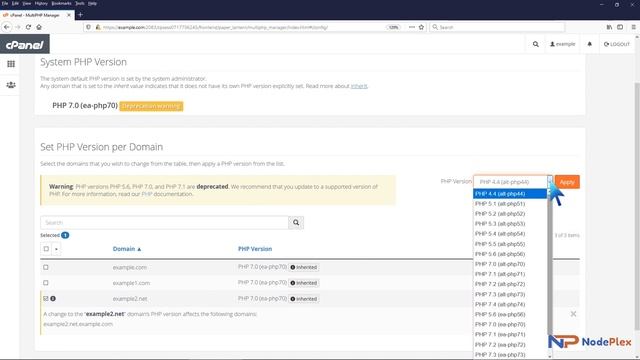Open the File menu
This screenshot has height=360, width=640.
click(5, 3)
